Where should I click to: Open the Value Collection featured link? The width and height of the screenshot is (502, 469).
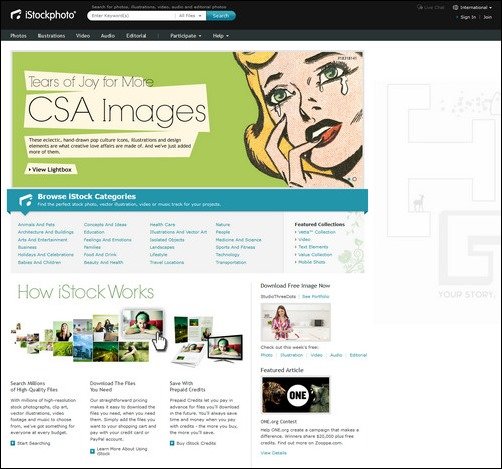tap(315, 255)
